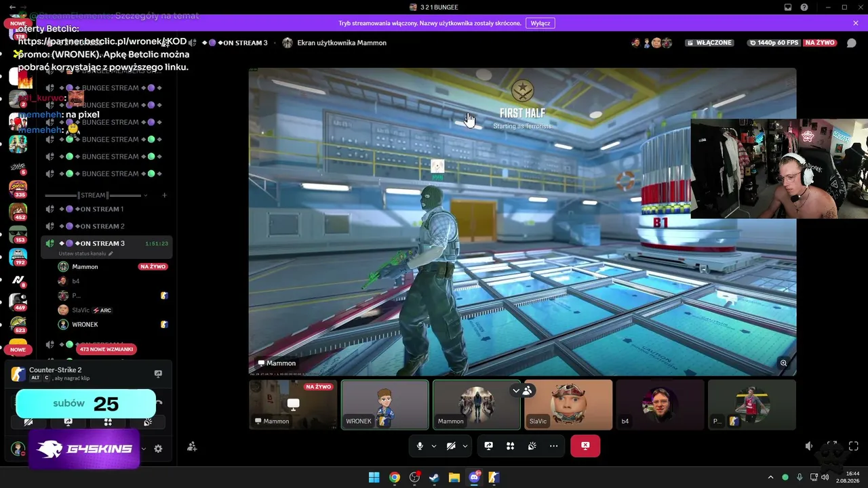
Task: Enter fullscreen for the call view
Action: 854,446
